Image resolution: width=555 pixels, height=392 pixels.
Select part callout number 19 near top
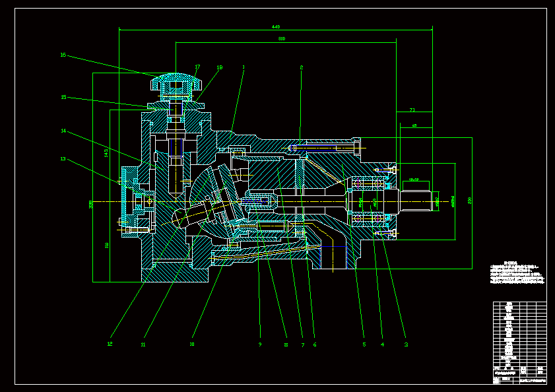tap(220, 67)
